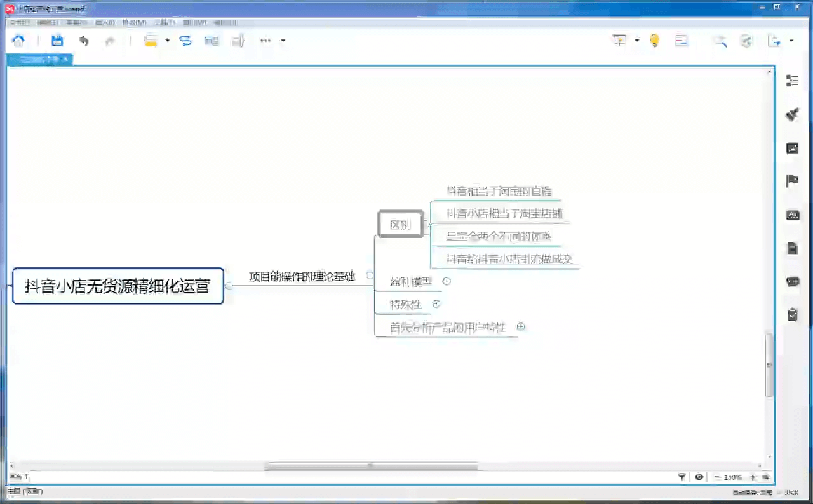
Task: Zoom out with the minus button
Action: (x=716, y=477)
